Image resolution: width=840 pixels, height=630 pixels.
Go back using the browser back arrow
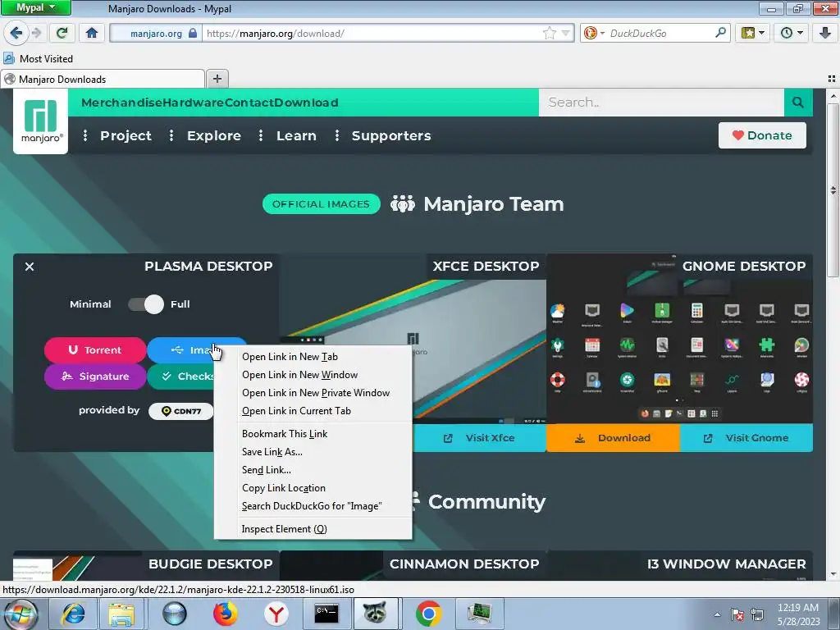(16, 33)
